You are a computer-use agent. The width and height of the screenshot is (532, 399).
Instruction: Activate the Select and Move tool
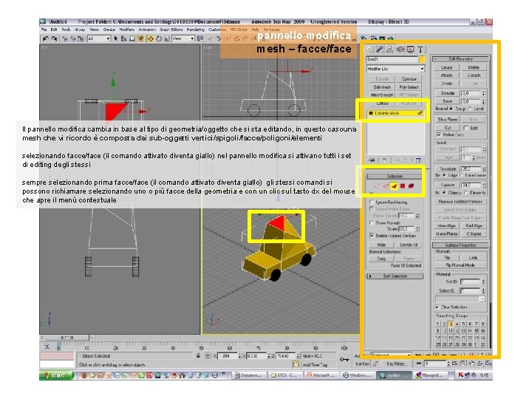tap(150, 38)
